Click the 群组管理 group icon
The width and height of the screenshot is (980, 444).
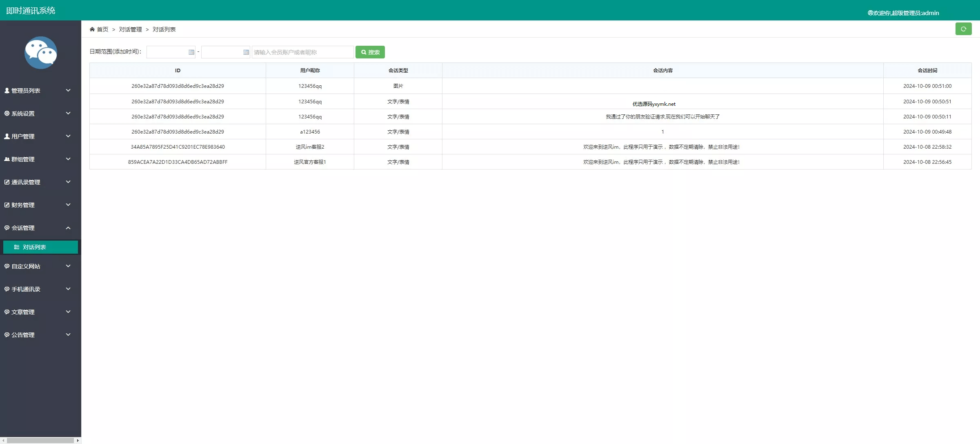tap(7, 159)
